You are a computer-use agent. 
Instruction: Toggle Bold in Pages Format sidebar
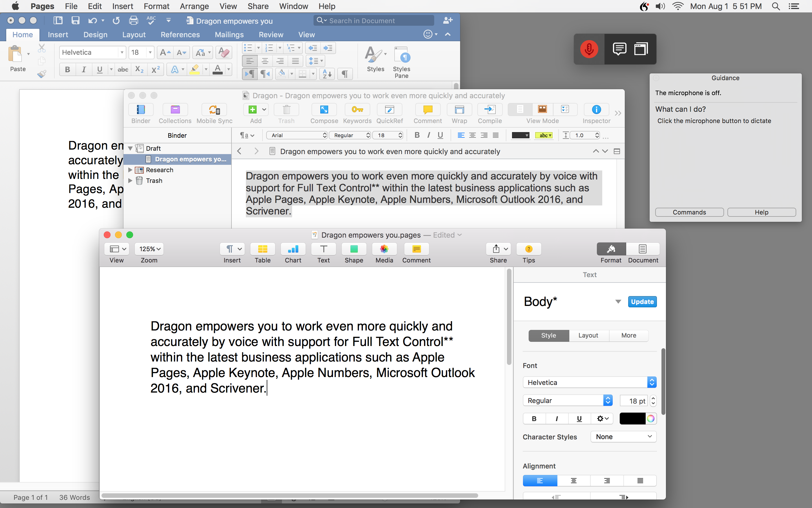coord(534,418)
